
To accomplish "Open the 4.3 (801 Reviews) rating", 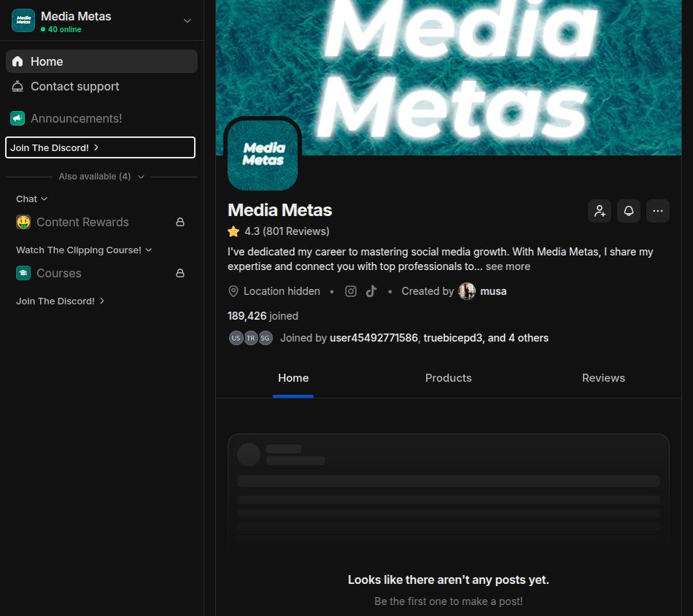I will point(287,231).
